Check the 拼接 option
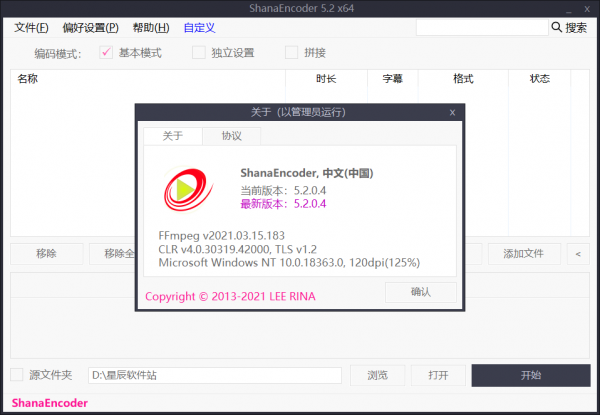Screen dimensions: 600x415 [x=292, y=53]
